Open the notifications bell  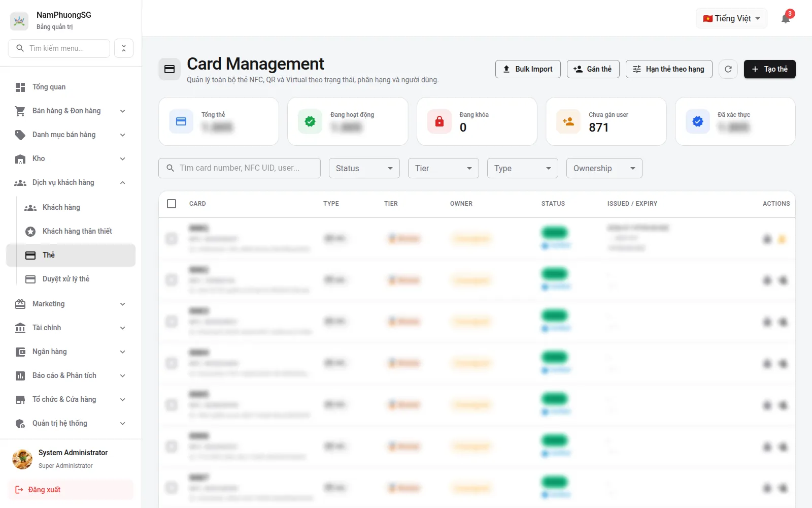point(786,19)
